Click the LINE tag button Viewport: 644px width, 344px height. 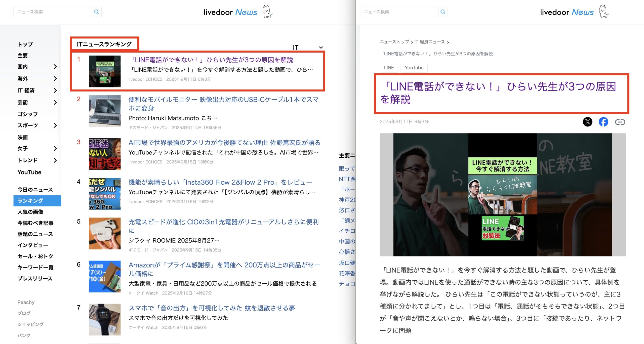tap(389, 68)
